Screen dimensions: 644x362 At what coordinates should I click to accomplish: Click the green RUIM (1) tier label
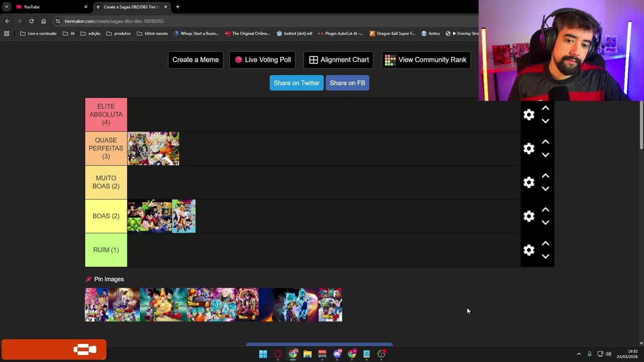point(106,250)
